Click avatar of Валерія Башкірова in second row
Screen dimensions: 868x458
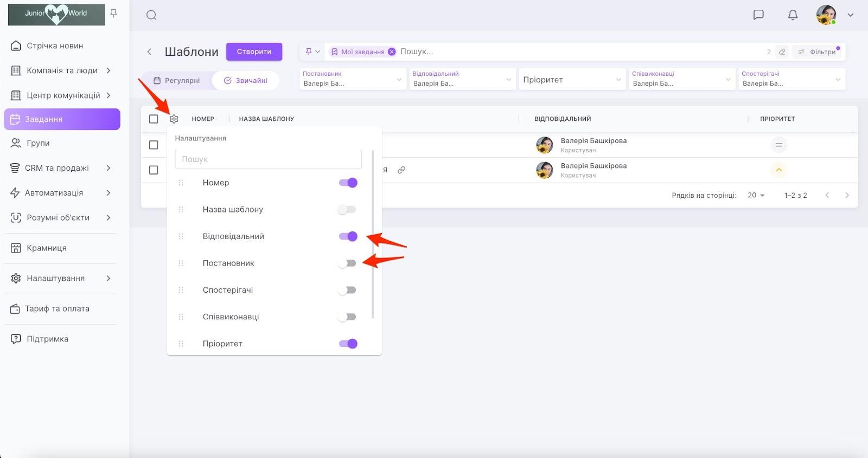545,170
